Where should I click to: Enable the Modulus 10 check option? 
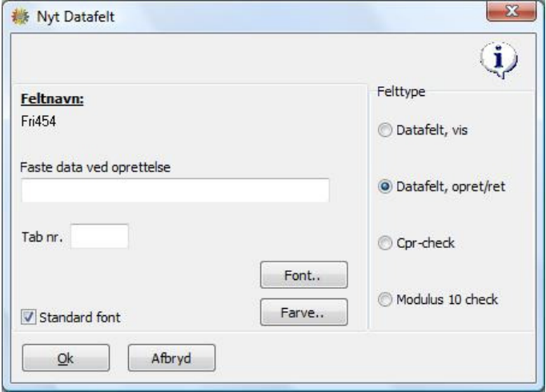(385, 299)
